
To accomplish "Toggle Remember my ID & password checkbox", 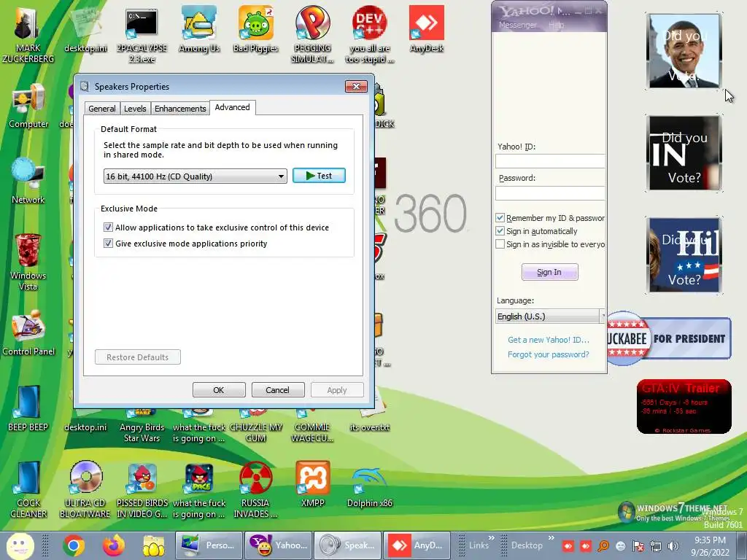I will 500,217.
